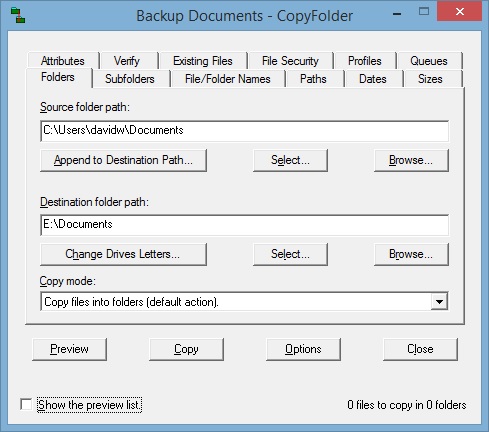Start copying with the Copy button
This screenshot has height=432, width=489.
(x=186, y=349)
